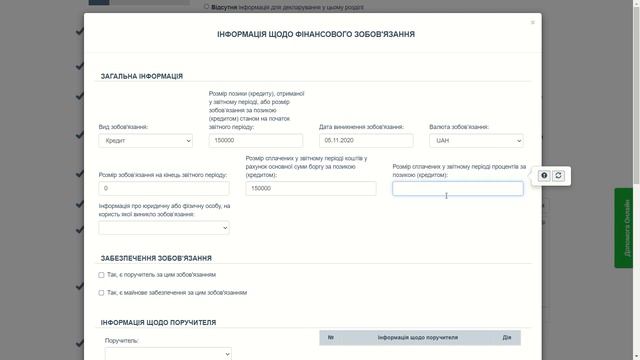Click the 'Дія' column header
This screenshot has width=640, height=360.
(507, 338)
